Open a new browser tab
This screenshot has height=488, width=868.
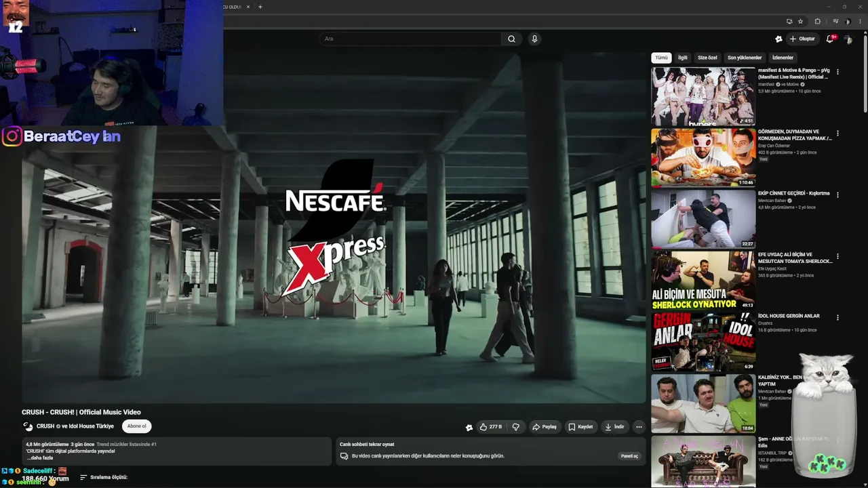coord(260,7)
